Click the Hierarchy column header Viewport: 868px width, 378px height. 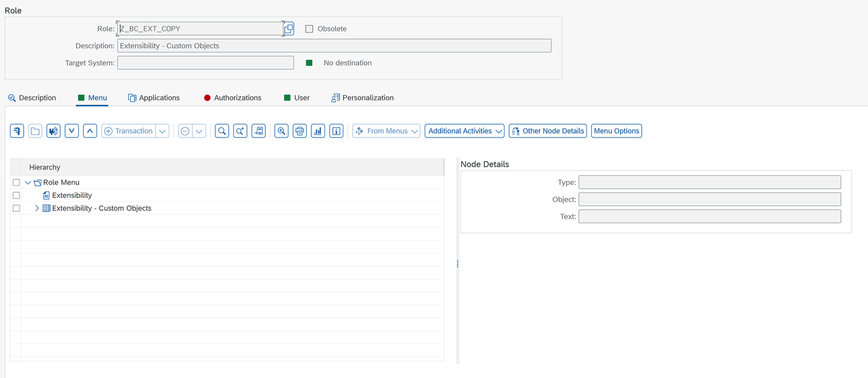(232, 167)
